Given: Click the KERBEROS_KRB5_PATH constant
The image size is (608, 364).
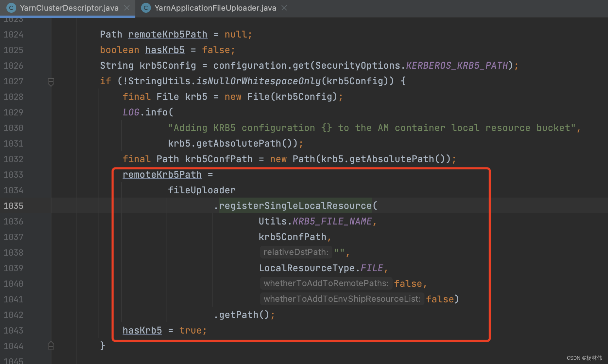Looking at the screenshot, I should pos(457,66).
